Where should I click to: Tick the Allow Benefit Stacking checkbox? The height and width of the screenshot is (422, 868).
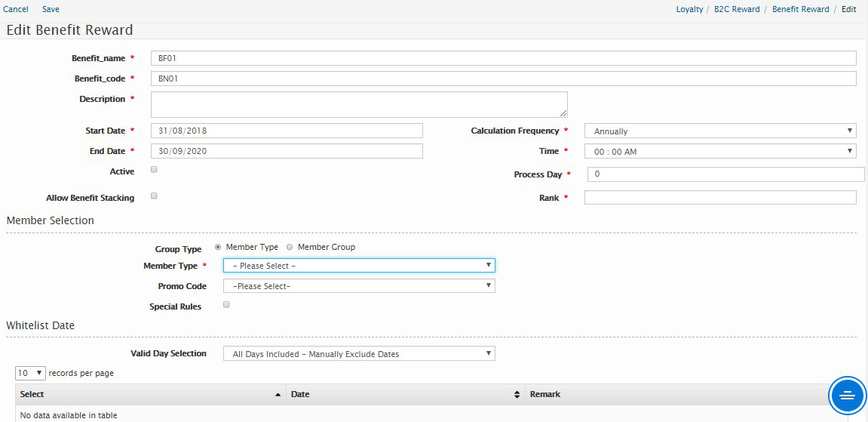click(x=154, y=196)
